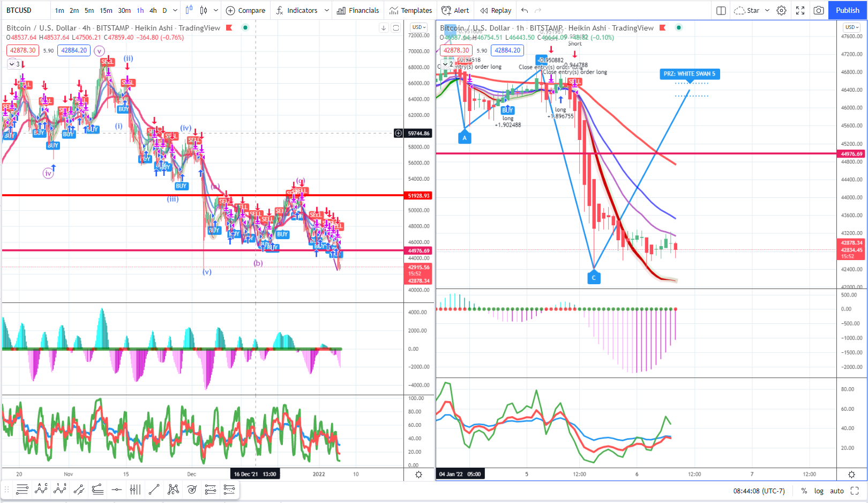Redo the last action

coord(538,10)
